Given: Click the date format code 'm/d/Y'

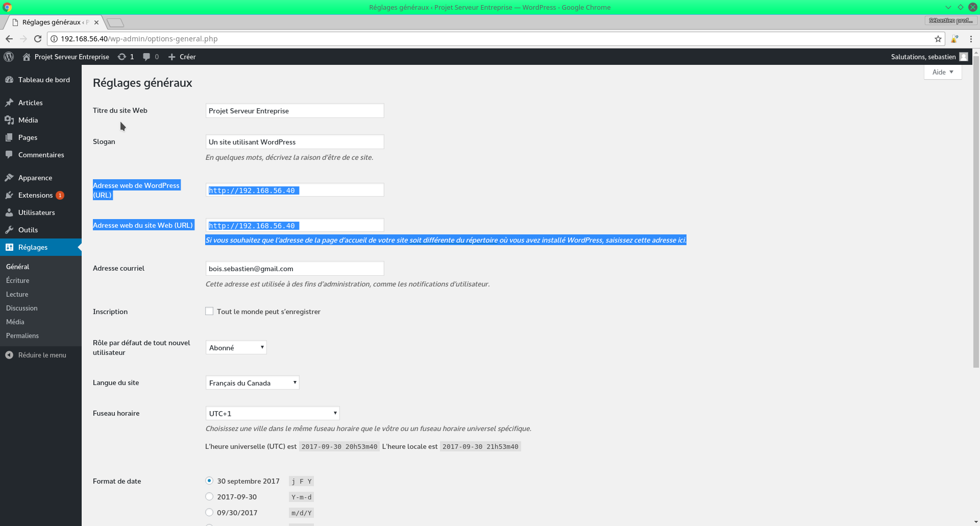Looking at the screenshot, I should coord(301,513).
